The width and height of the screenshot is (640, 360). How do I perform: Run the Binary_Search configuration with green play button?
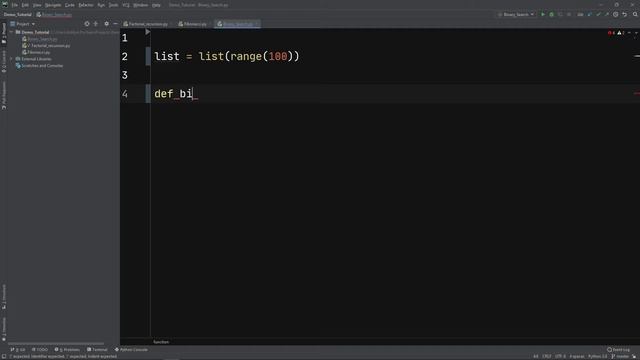click(543, 14)
